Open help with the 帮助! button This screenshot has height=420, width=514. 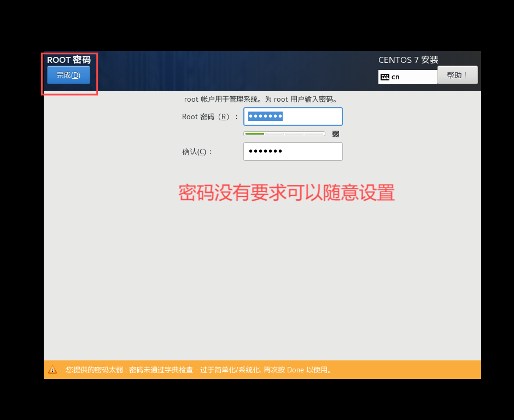click(457, 75)
